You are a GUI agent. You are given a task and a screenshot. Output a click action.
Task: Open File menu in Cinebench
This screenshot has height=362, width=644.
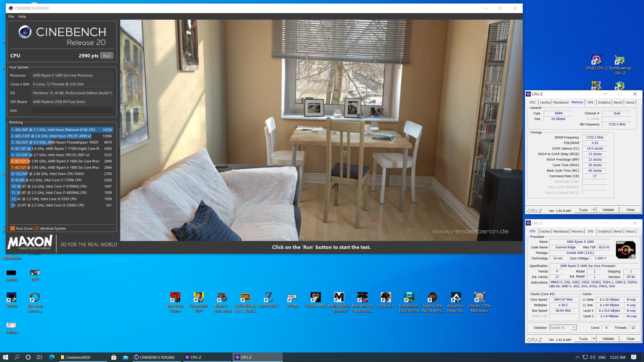click(x=11, y=17)
